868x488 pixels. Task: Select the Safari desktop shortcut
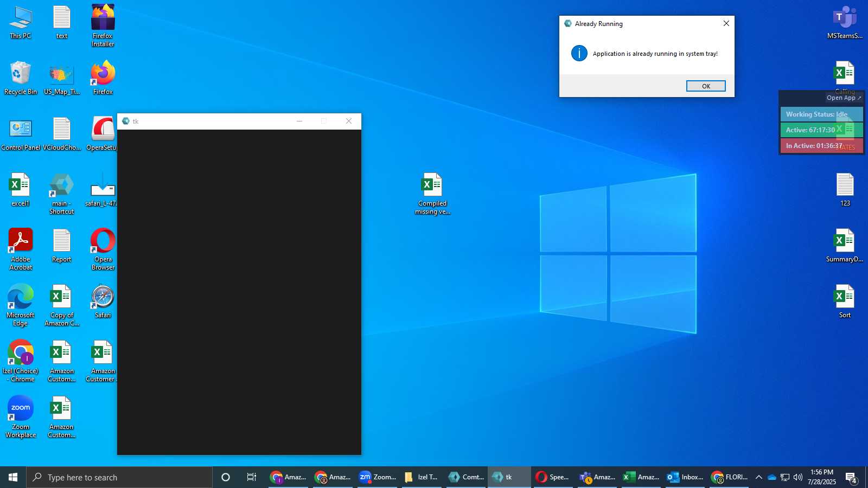pos(103,302)
